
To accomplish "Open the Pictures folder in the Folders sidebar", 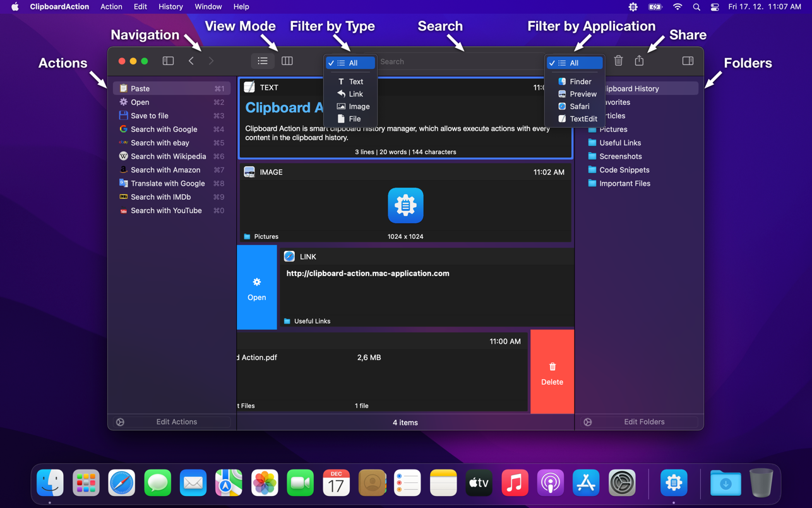I will [640, 130].
